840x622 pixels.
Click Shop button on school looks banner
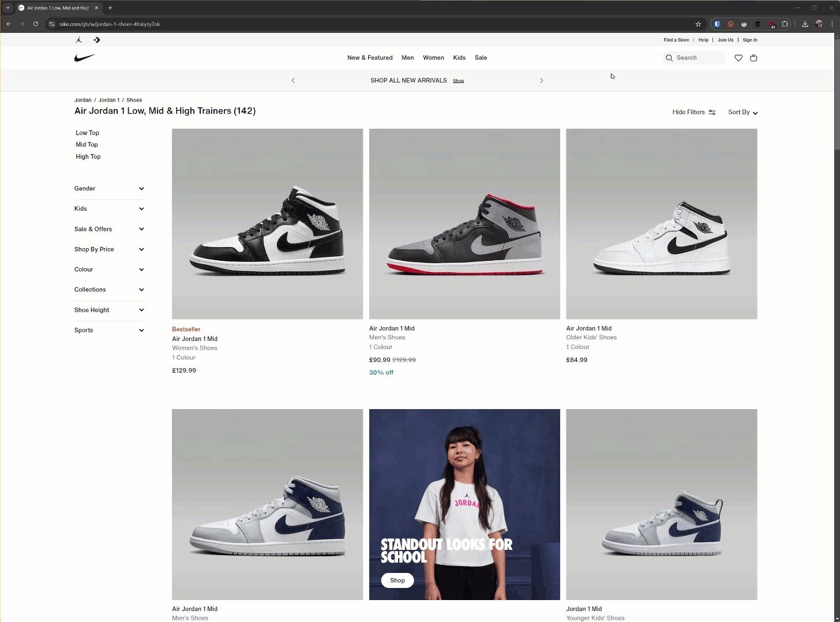pos(397,580)
